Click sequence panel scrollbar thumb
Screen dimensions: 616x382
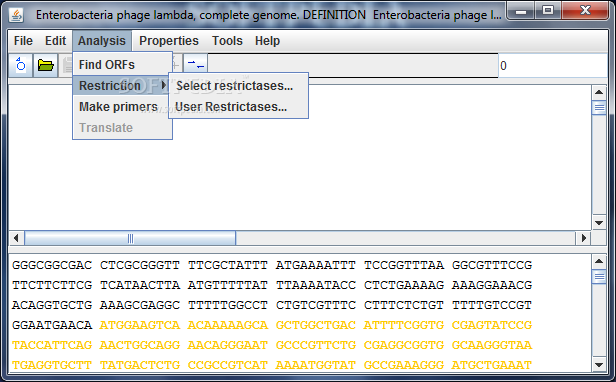599,277
